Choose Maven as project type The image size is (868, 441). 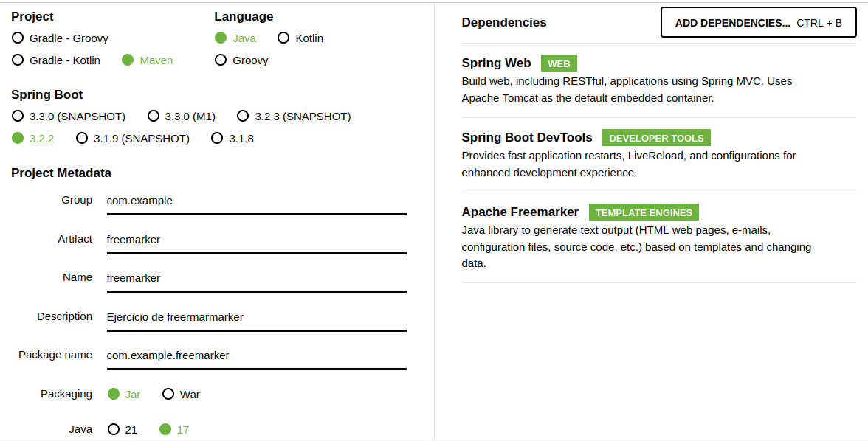pyautogui.click(x=148, y=60)
